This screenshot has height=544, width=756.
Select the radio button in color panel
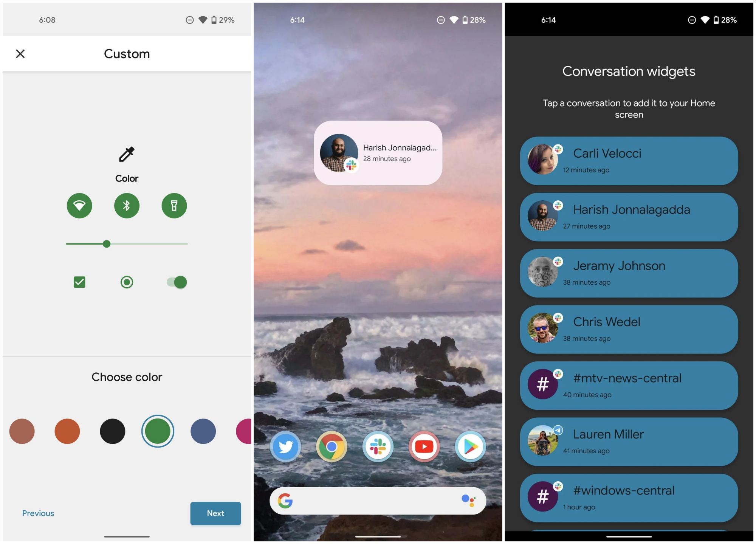(x=126, y=282)
